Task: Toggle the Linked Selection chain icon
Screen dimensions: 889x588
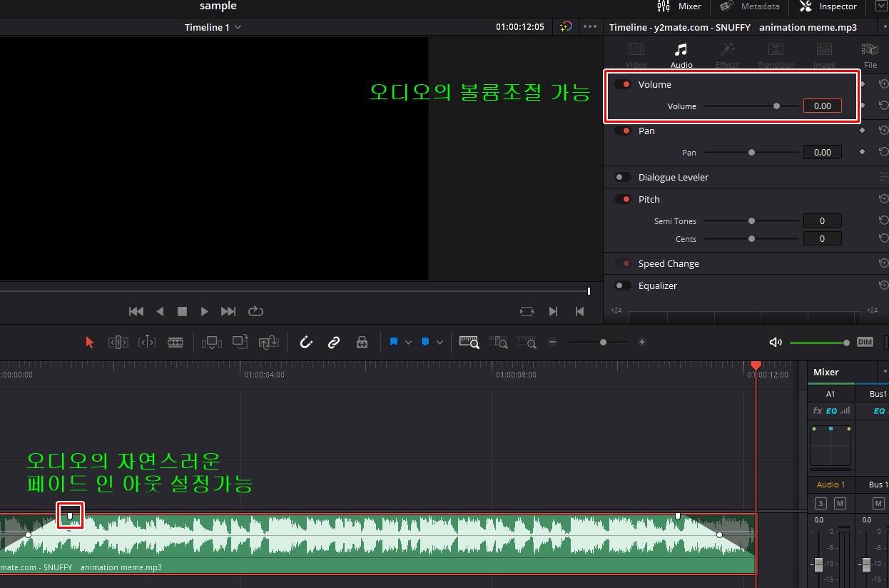Action: [x=333, y=343]
